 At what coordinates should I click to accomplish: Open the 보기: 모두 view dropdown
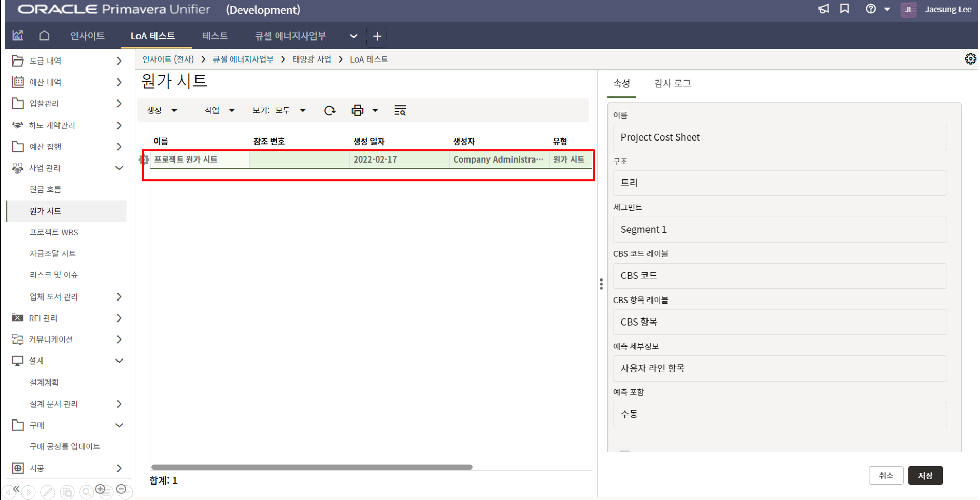click(x=279, y=110)
